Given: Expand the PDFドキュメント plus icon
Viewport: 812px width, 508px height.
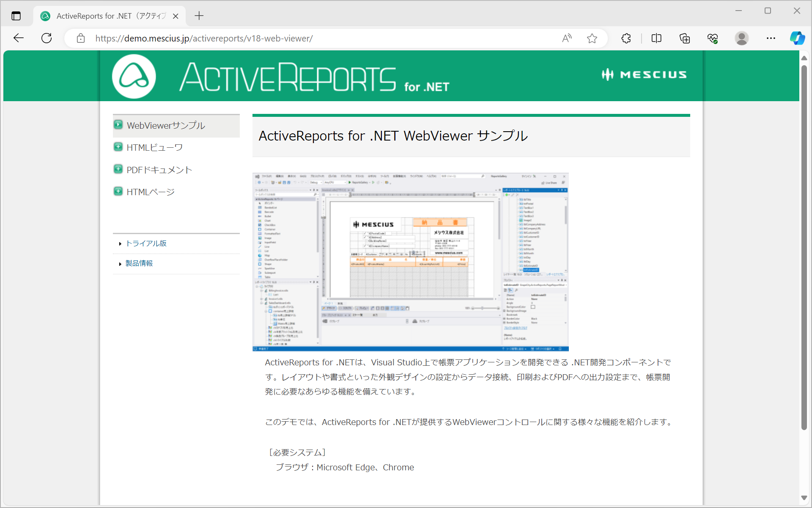Looking at the screenshot, I should click(x=118, y=169).
